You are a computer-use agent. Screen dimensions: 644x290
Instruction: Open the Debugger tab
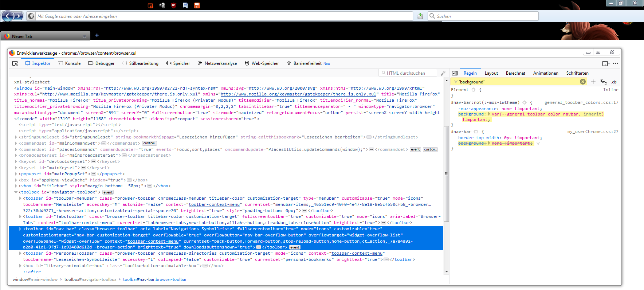101,63
